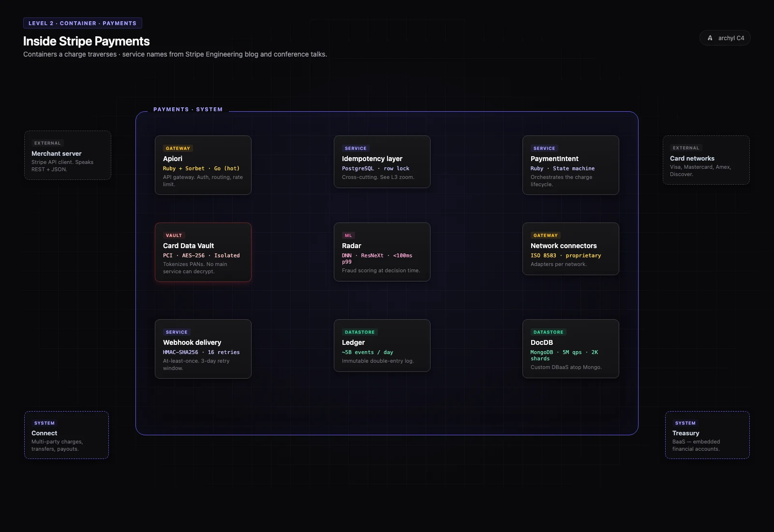774x532 pixels.
Task: Open the Merchant server external card
Action: 68,155
